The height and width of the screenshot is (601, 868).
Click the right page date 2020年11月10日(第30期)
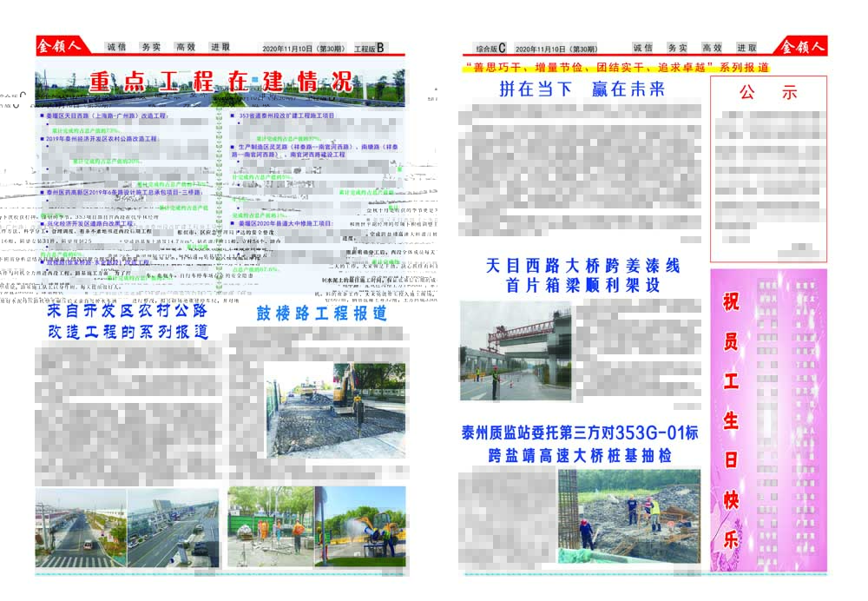[556, 49]
